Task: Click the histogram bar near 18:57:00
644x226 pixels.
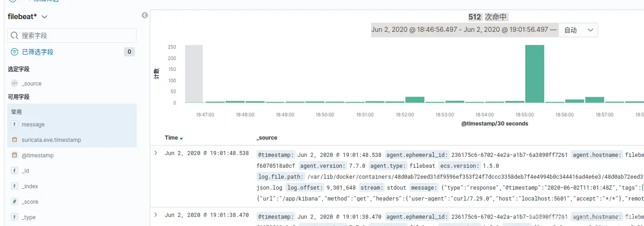Action: pos(595,100)
